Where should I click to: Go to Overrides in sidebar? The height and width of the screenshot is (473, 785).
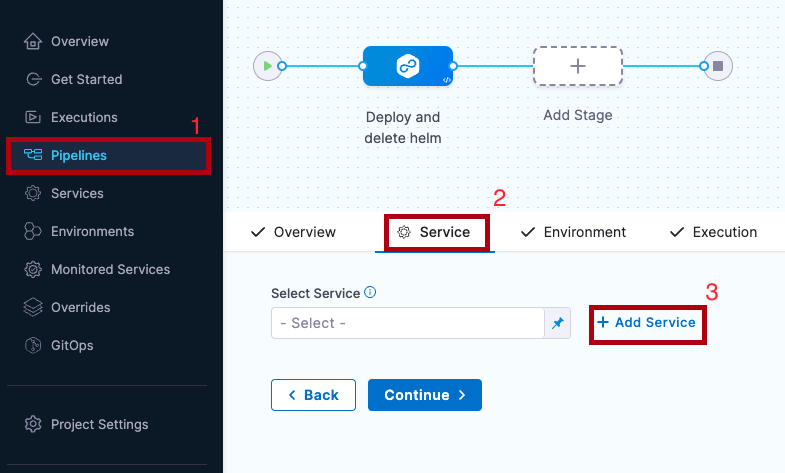[x=80, y=307]
